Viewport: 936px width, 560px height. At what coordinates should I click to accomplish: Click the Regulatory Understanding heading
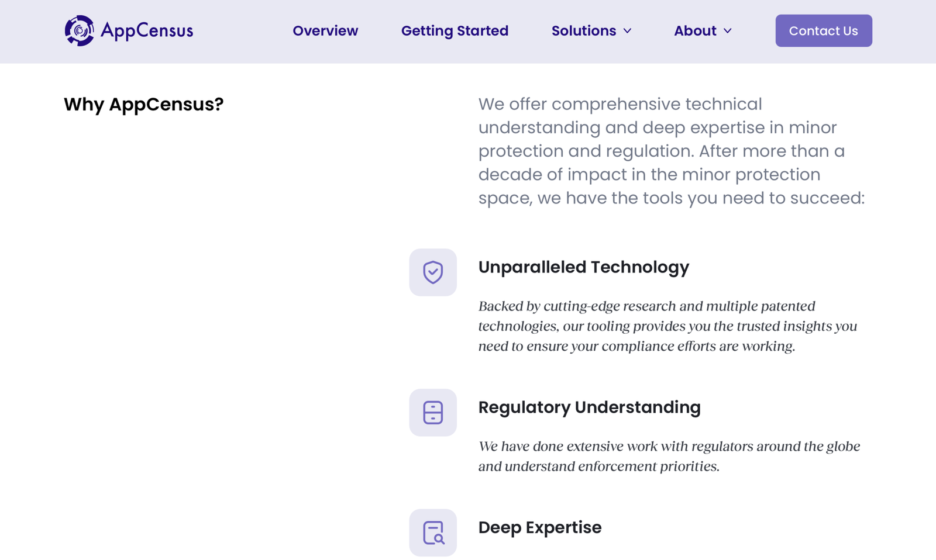coord(589,407)
